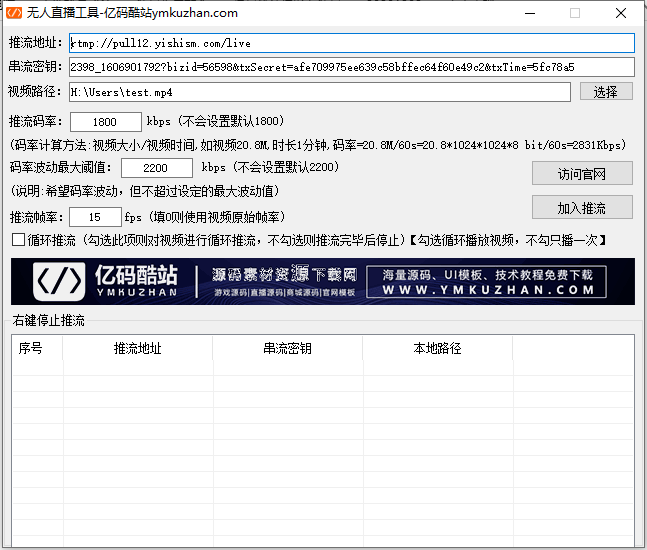Click the 本地路径 column header

click(437, 348)
